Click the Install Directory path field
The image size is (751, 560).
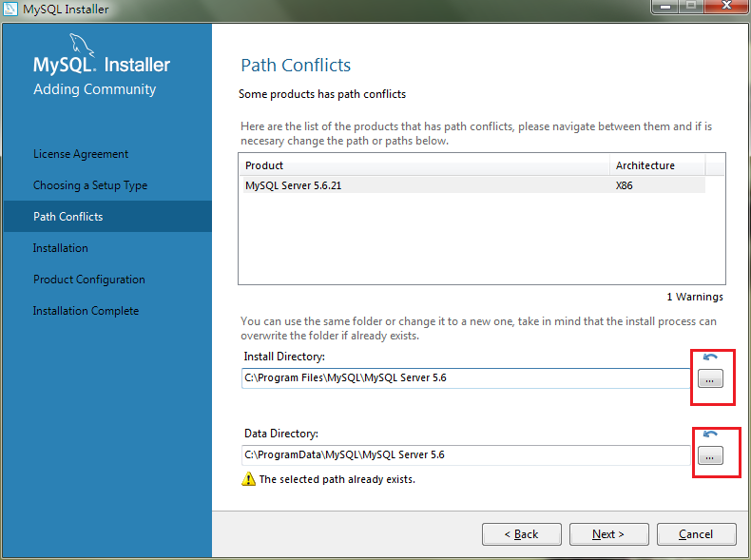466,377
